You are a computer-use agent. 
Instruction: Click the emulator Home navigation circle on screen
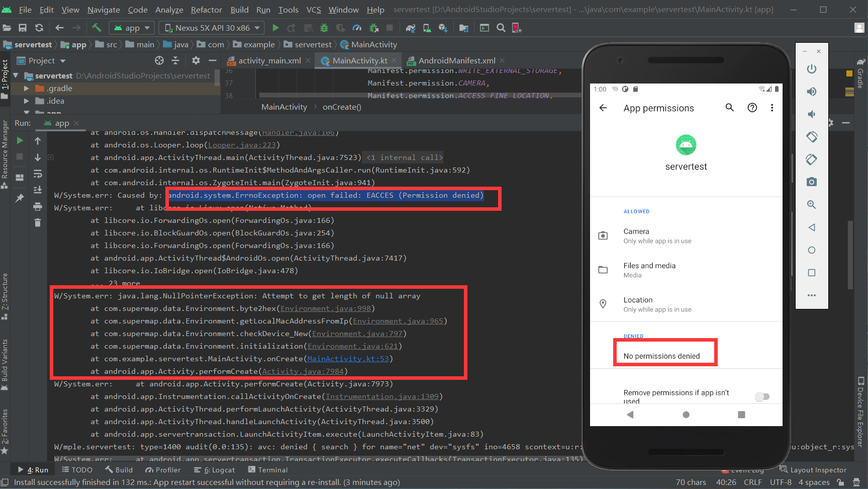coord(686,415)
